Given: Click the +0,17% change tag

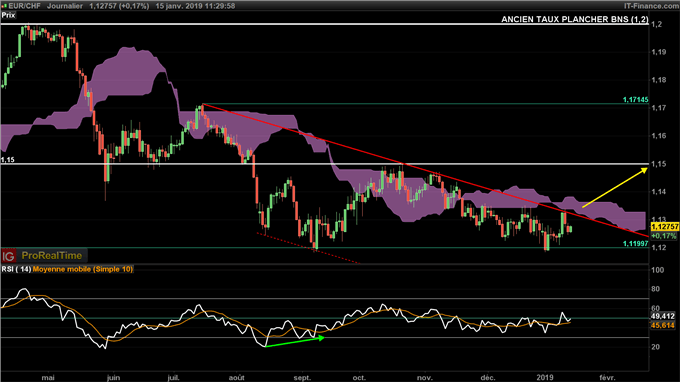Looking at the screenshot, I should coord(664,236).
